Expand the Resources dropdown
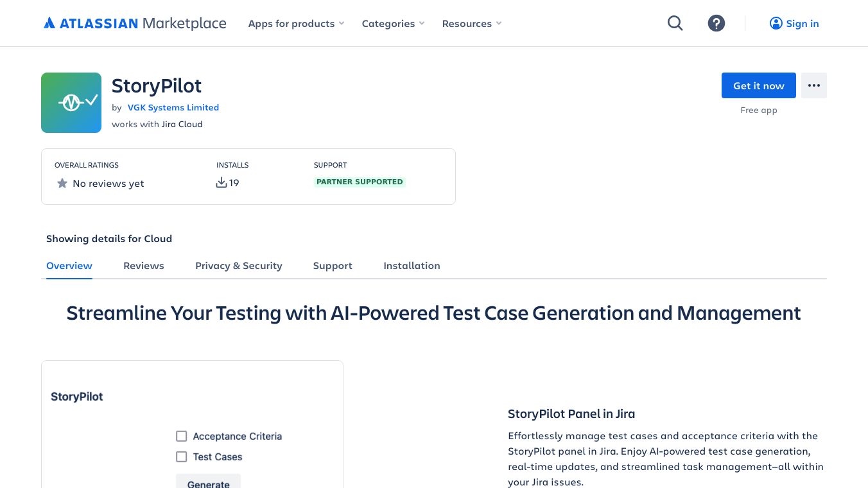The width and height of the screenshot is (868, 488). pyautogui.click(x=471, y=24)
